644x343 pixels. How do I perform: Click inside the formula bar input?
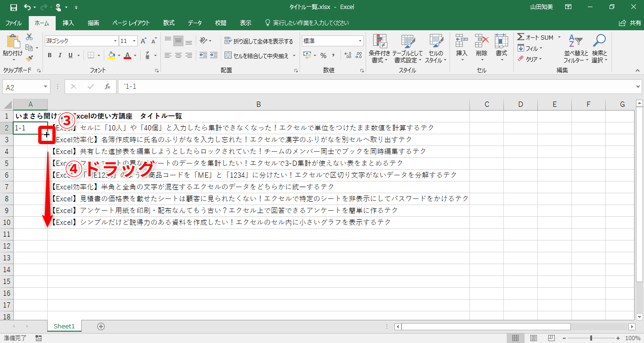tap(376, 87)
